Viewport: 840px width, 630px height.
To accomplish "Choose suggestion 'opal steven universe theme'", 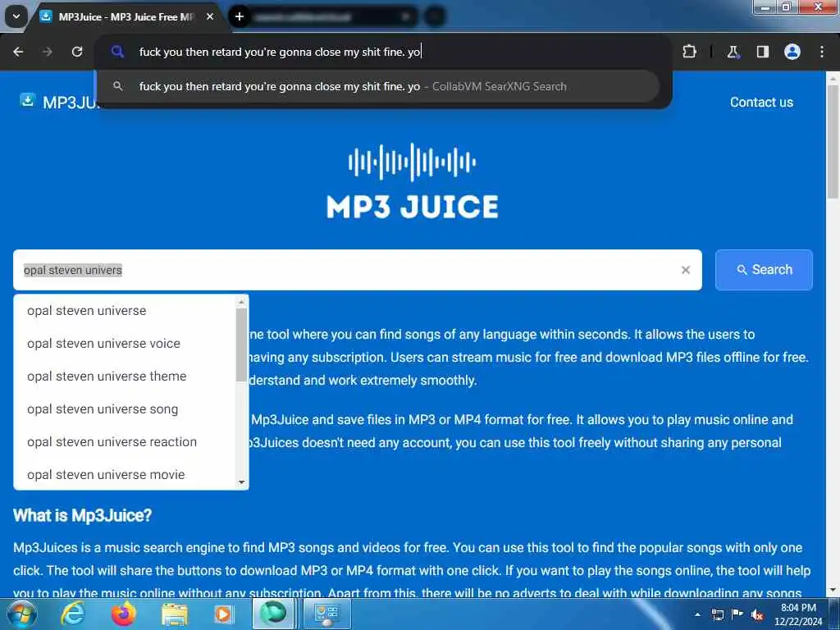I will pos(125,376).
